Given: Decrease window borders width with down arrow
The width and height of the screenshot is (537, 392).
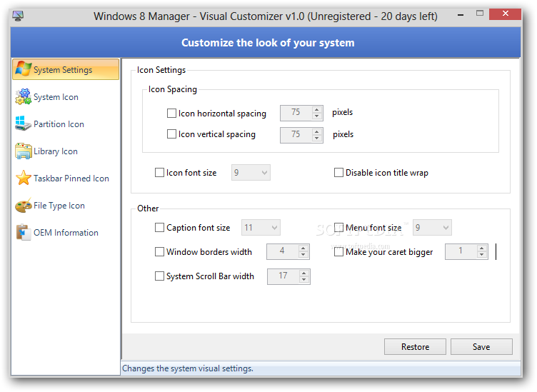Looking at the screenshot, I should pos(303,254).
